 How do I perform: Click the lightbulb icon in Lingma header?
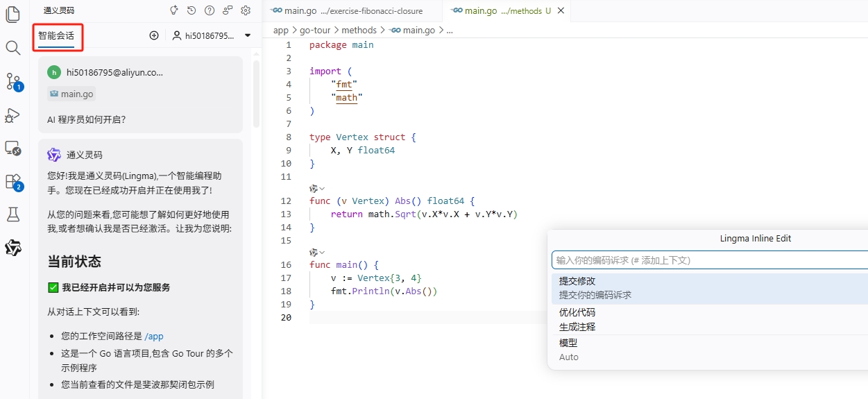click(173, 10)
